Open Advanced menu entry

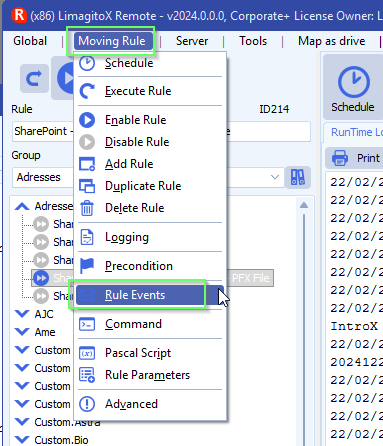coord(150,404)
